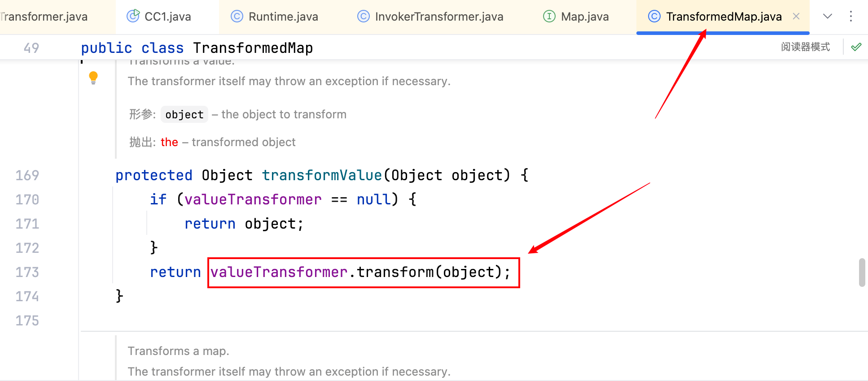Click the InvokerTransformer.java class icon

pyautogui.click(x=363, y=17)
